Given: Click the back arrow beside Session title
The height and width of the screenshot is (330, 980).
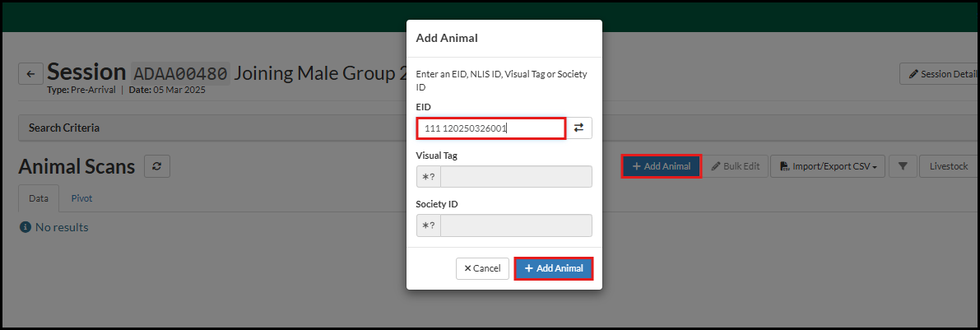Looking at the screenshot, I should point(30,74).
